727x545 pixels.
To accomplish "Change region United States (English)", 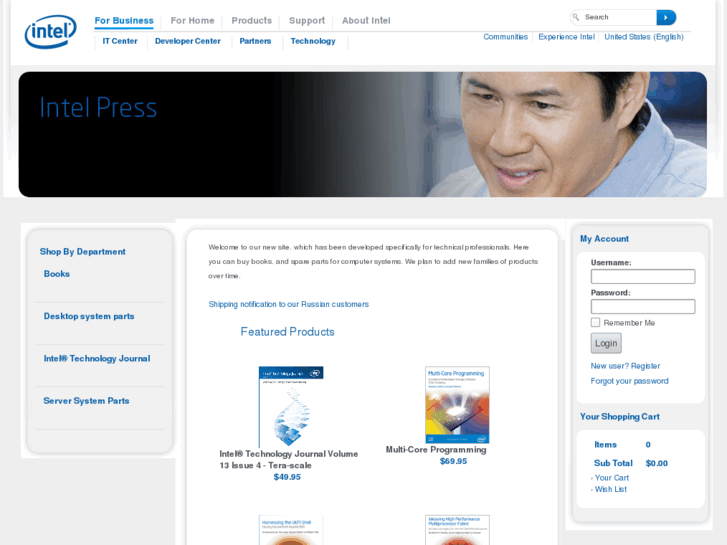I will pyautogui.click(x=644, y=37).
